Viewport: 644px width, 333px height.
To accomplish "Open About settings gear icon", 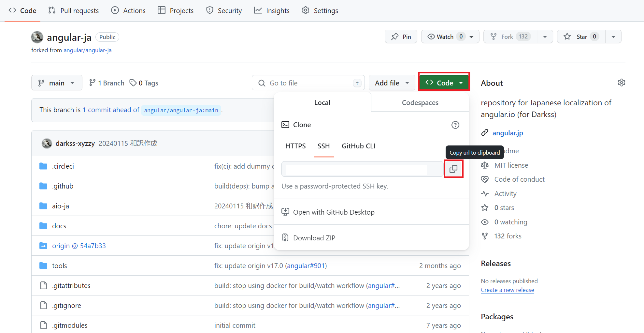I will [622, 83].
